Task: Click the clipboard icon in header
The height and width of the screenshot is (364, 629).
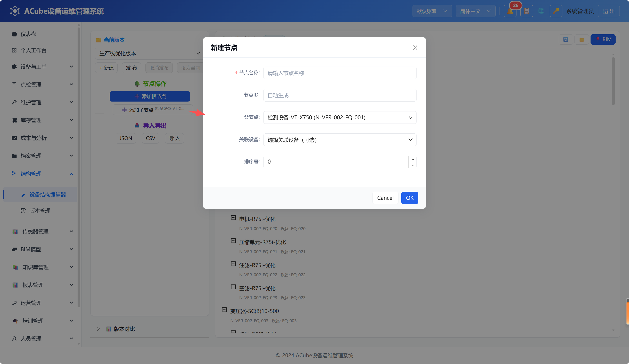Action: tap(527, 11)
